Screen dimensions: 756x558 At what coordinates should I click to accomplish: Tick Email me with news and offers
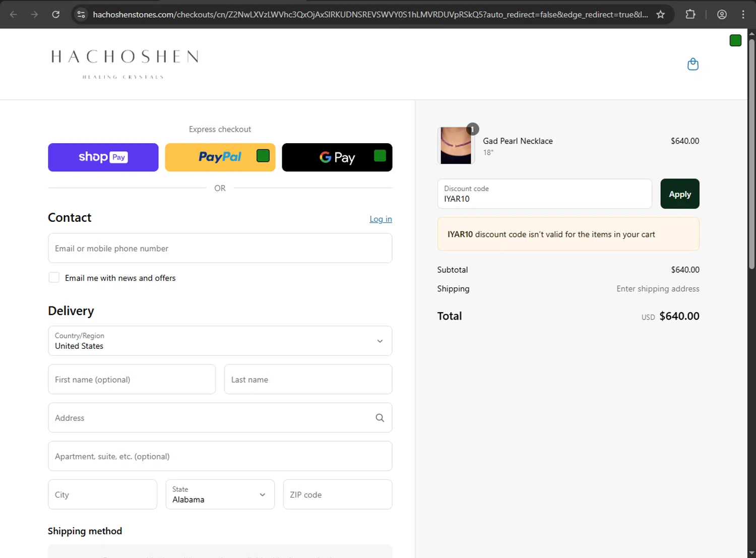point(54,278)
